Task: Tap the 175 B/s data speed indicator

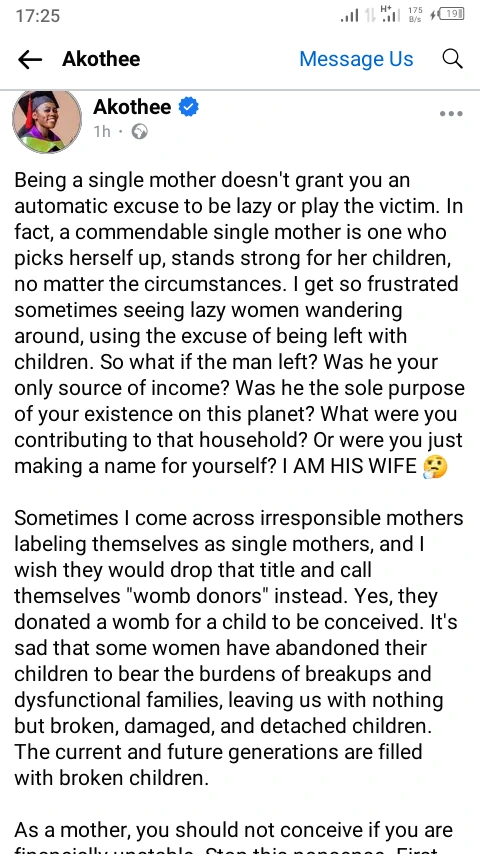Action: 415,15
